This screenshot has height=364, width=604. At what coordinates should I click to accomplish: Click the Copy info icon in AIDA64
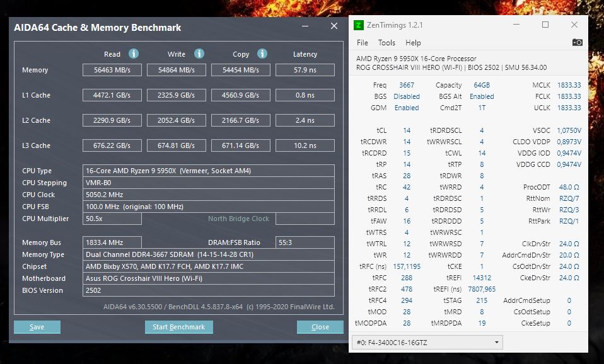pos(262,54)
